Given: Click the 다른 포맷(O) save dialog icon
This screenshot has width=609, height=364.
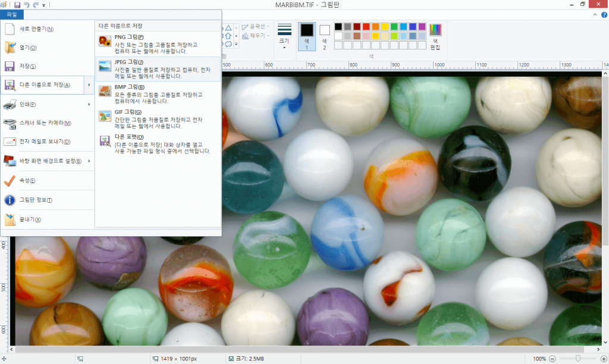Looking at the screenshot, I should click(105, 140).
